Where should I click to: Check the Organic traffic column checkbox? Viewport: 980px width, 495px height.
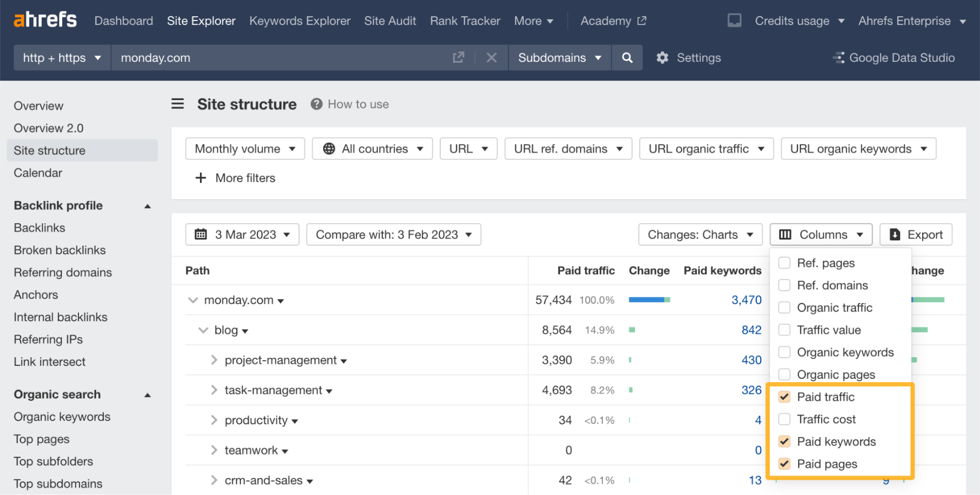point(784,308)
